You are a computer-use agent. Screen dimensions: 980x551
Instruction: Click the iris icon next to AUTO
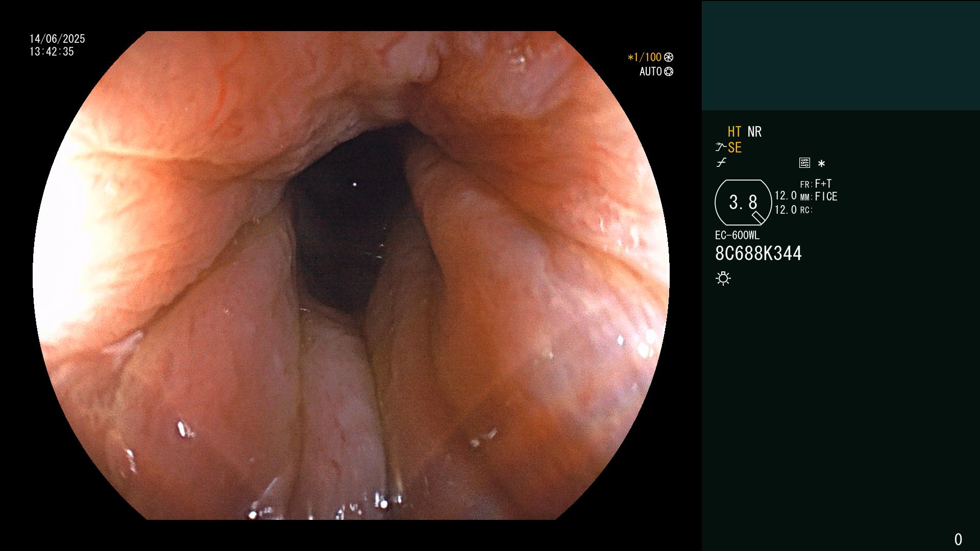coord(669,71)
